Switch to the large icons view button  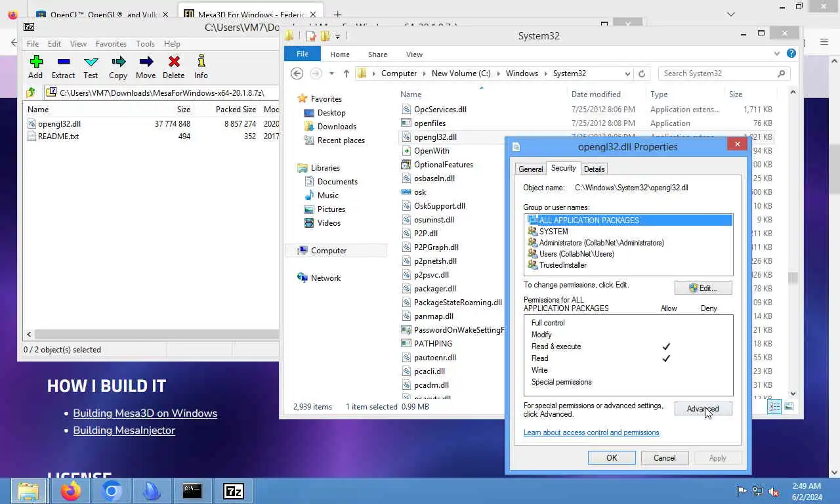click(789, 407)
